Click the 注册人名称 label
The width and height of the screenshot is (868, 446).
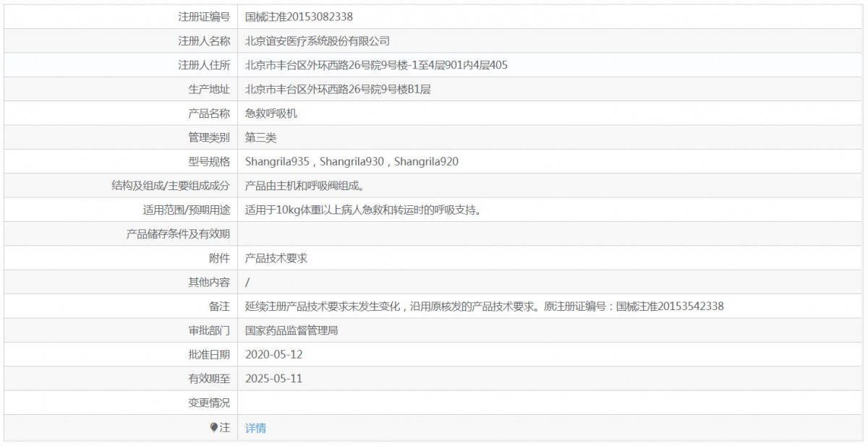[204, 41]
